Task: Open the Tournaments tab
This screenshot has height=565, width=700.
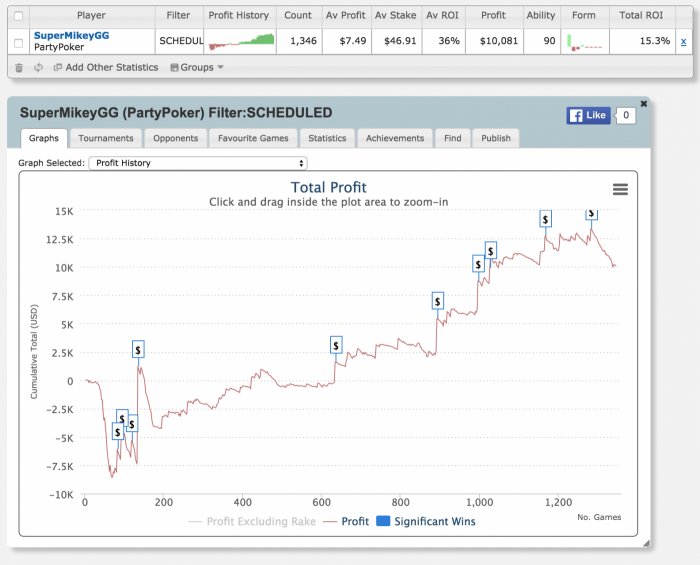Action: [x=106, y=138]
